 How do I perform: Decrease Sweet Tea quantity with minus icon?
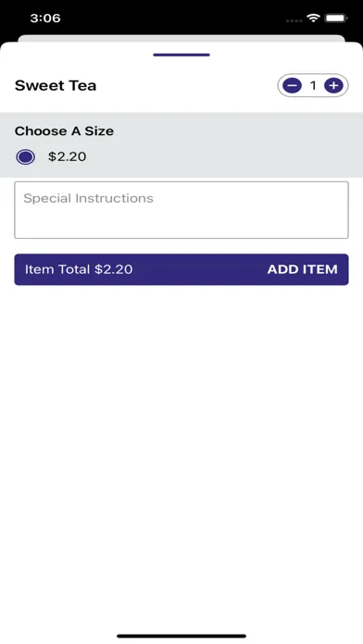(x=292, y=86)
